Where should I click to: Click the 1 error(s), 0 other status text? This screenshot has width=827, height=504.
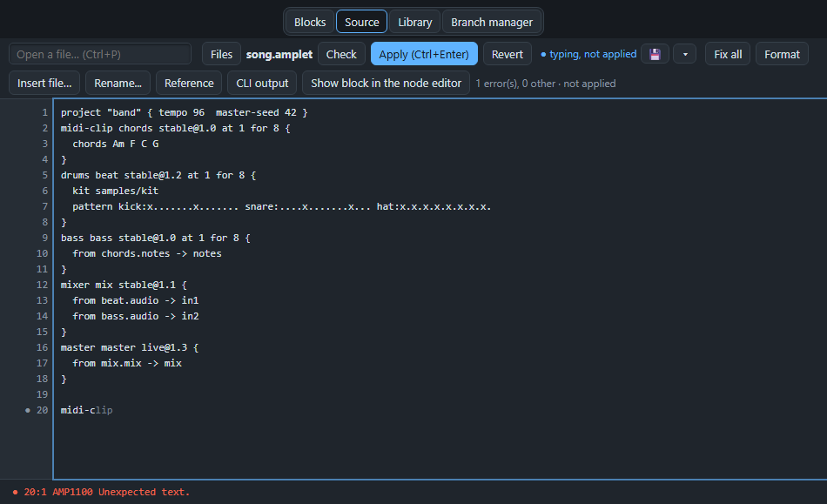pos(545,84)
